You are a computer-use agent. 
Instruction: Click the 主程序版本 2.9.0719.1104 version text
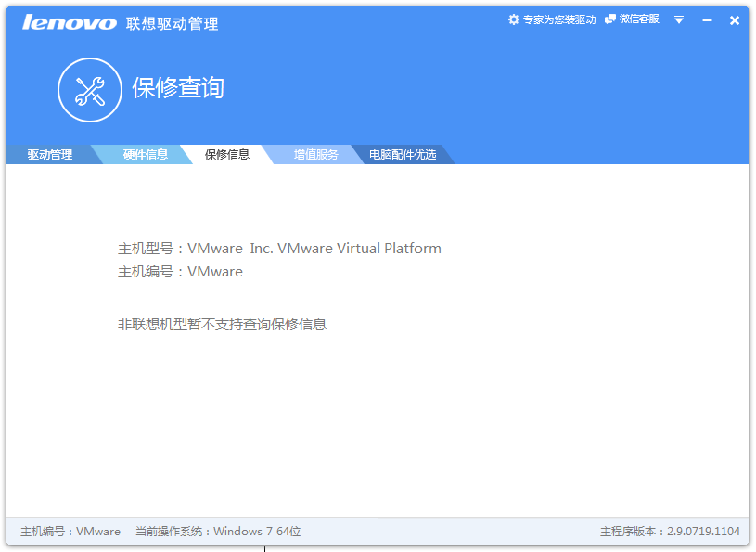pos(670,532)
